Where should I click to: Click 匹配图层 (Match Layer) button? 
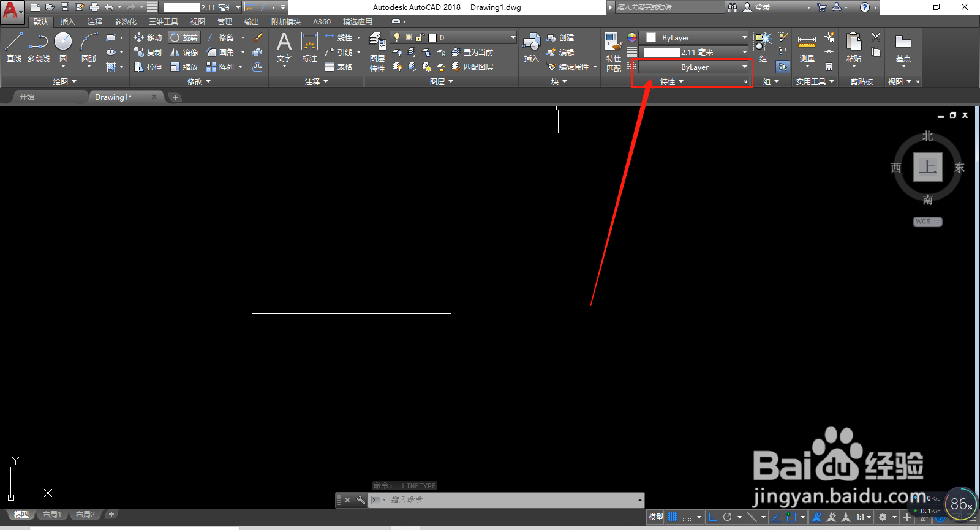point(472,67)
